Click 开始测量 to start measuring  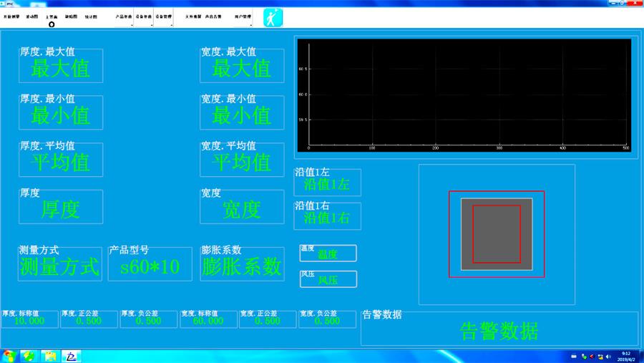[x=11, y=16]
